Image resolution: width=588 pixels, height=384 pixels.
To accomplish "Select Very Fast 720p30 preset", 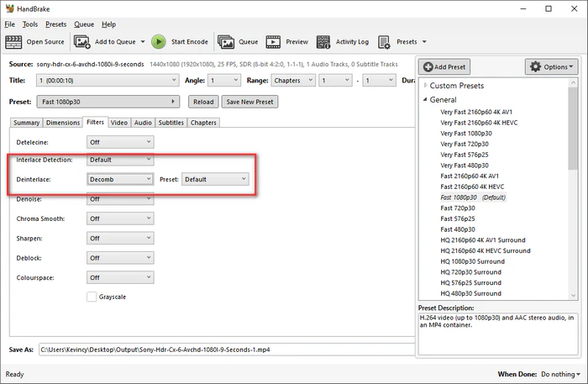I will tap(465, 144).
